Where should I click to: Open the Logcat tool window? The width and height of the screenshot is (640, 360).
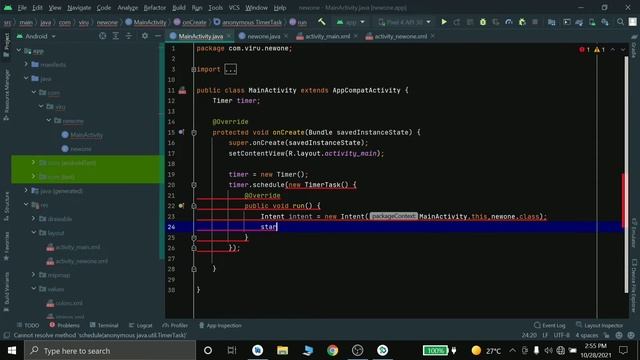click(x=140, y=325)
